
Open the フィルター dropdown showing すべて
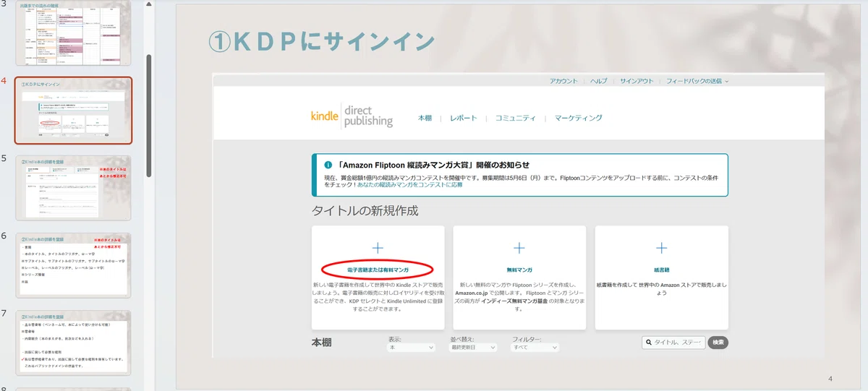click(536, 348)
